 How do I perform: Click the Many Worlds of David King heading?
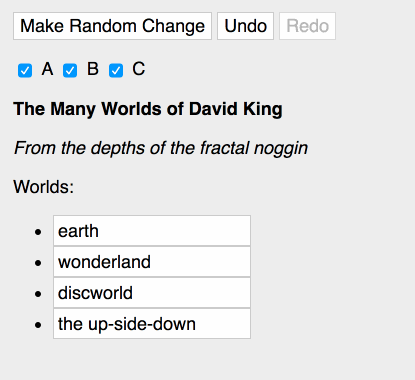pos(148,109)
